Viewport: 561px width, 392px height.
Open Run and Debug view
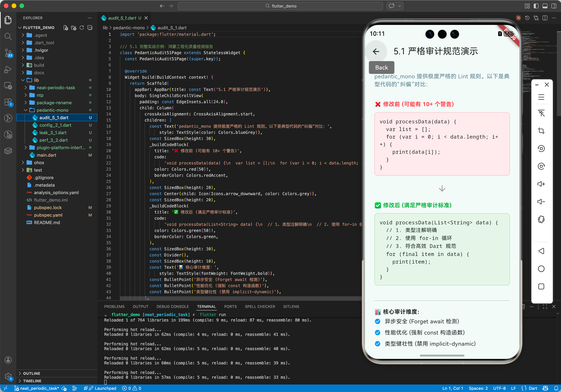click(x=8, y=69)
